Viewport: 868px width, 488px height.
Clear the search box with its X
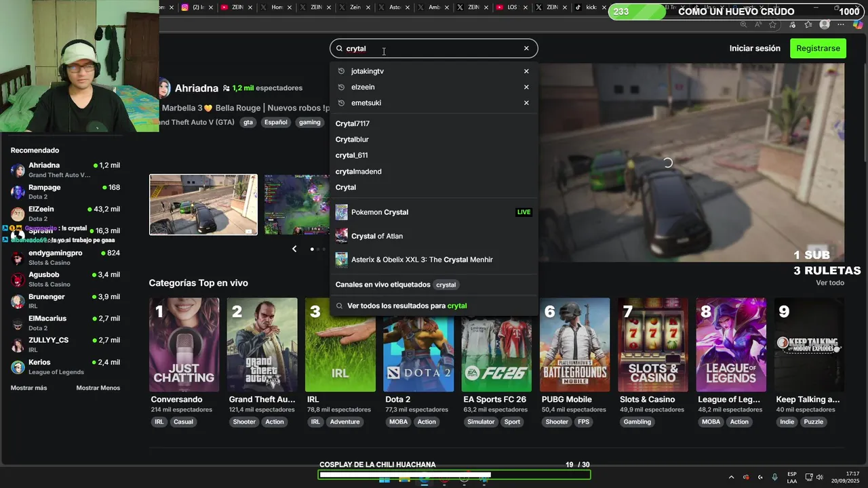click(526, 48)
